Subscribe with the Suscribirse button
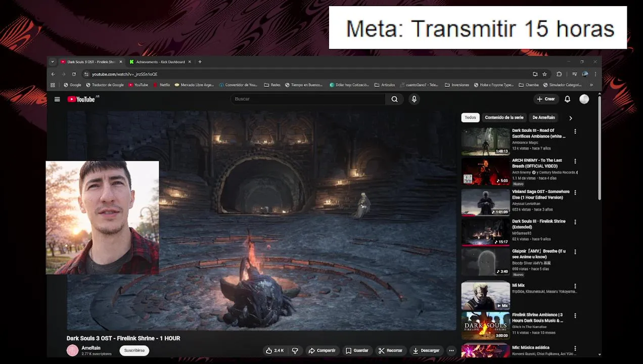Screen dimensions: 643x364 [x=134, y=350]
